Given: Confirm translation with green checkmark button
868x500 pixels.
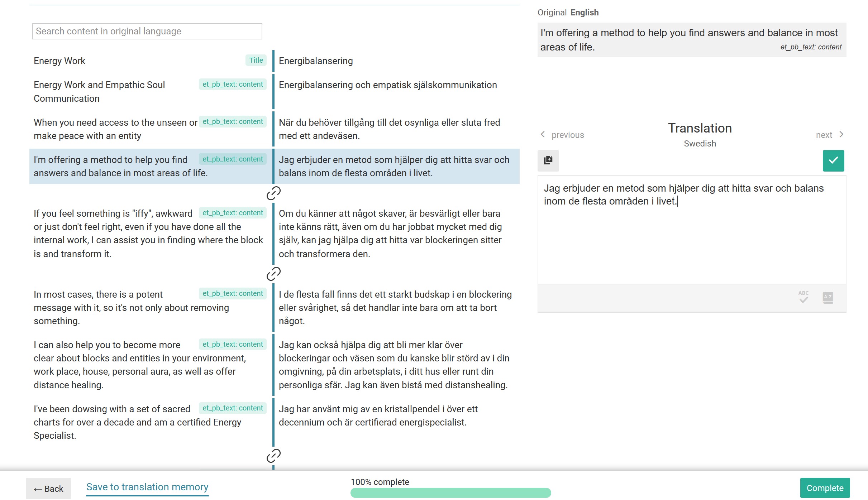Looking at the screenshot, I should [833, 160].
